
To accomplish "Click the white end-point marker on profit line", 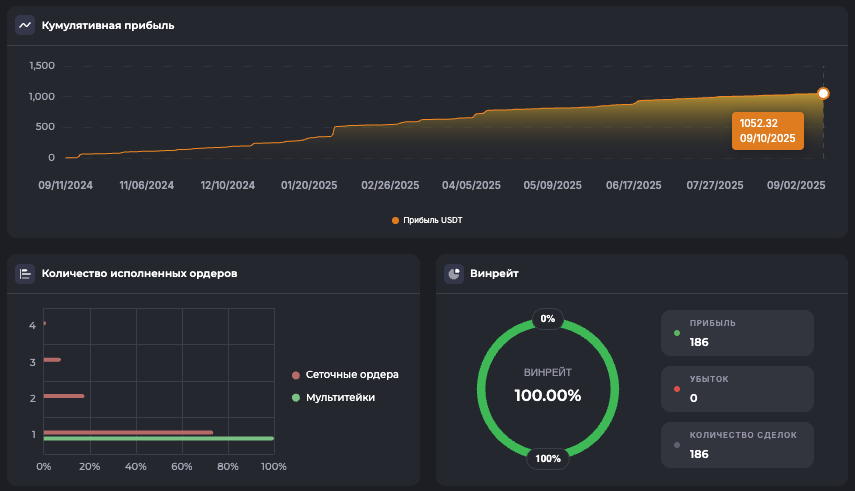I will 823,93.
